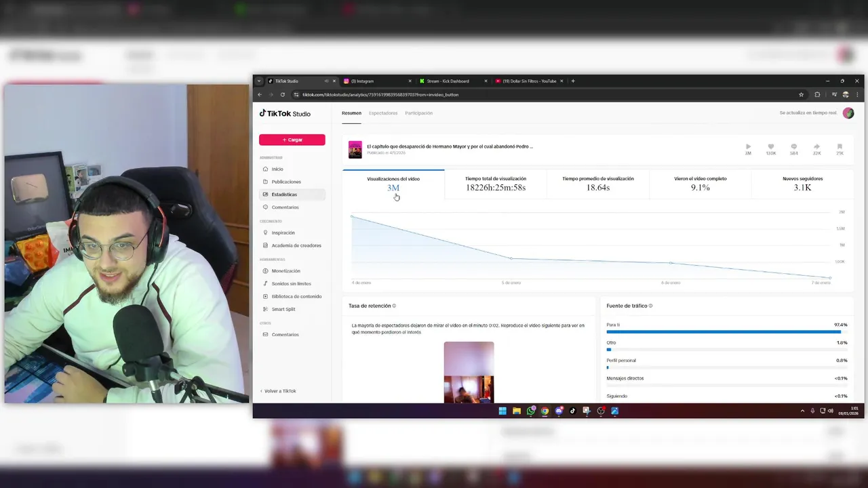The height and width of the screenshot is (488, 868).
Task: Click the Para ti traffic bar
Action: [x=727, y=332]
